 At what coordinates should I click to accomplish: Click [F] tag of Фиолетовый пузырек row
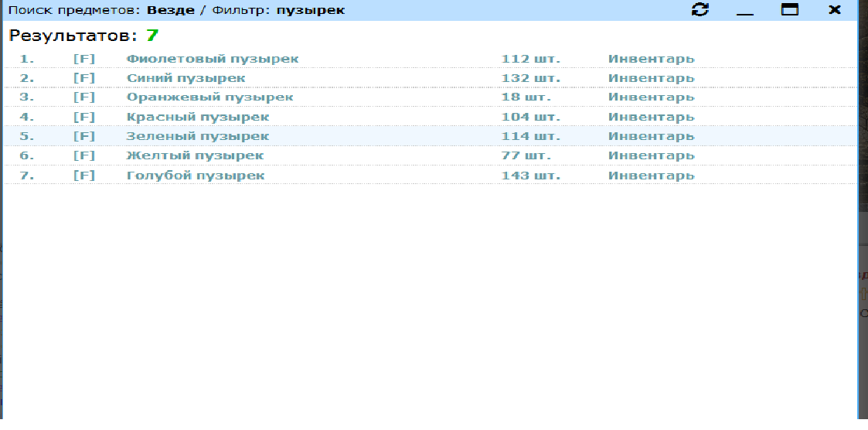pyautogui.click(x=84, y=59)
